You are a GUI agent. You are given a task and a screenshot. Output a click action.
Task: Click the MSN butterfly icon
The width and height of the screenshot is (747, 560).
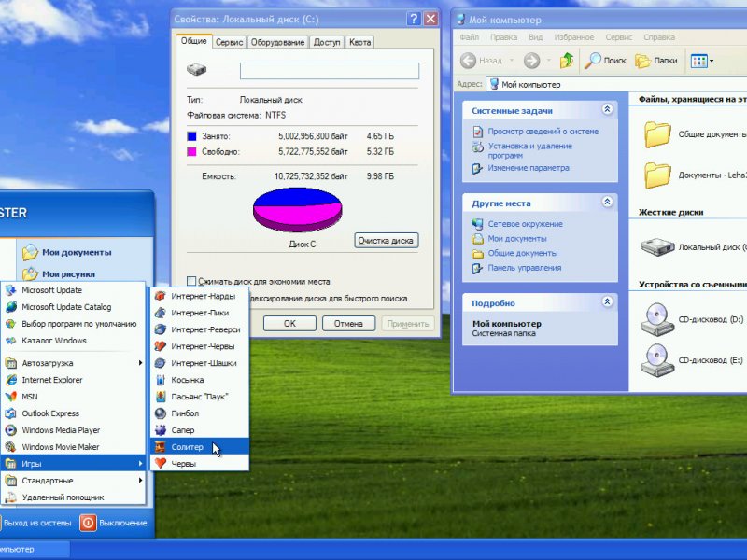pyautogui.click(x=10, y=396)
